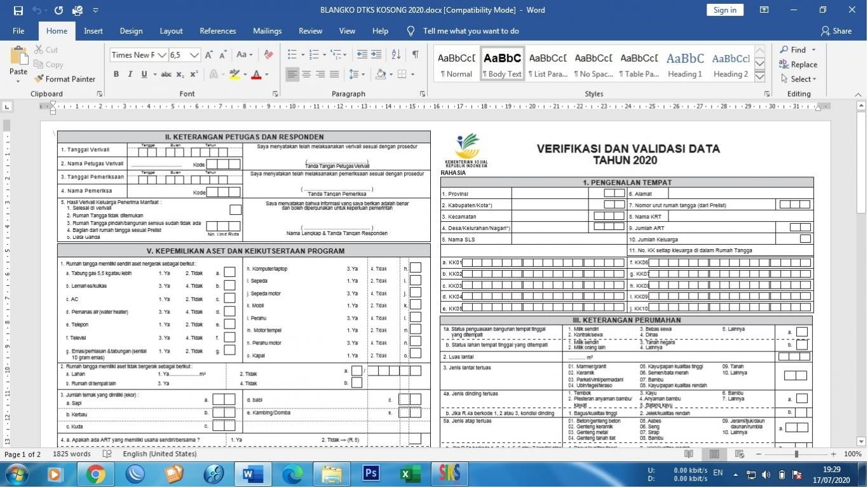868x488 pixels.
Task: Apply Superscript formatting
Action: click(x=194, y=74)
